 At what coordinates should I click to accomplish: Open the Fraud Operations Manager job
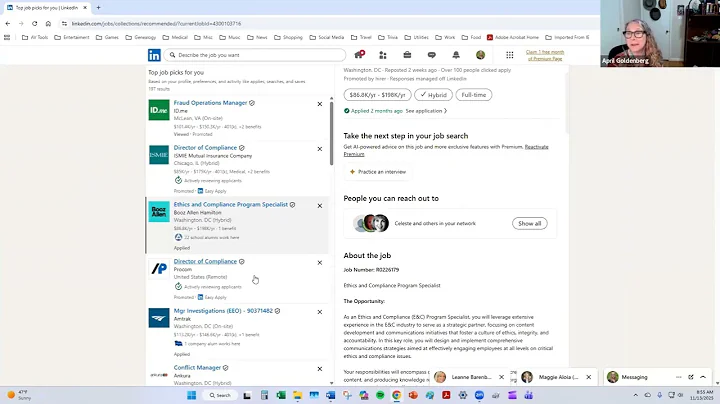pyautogui.click(x=210, y=103)
